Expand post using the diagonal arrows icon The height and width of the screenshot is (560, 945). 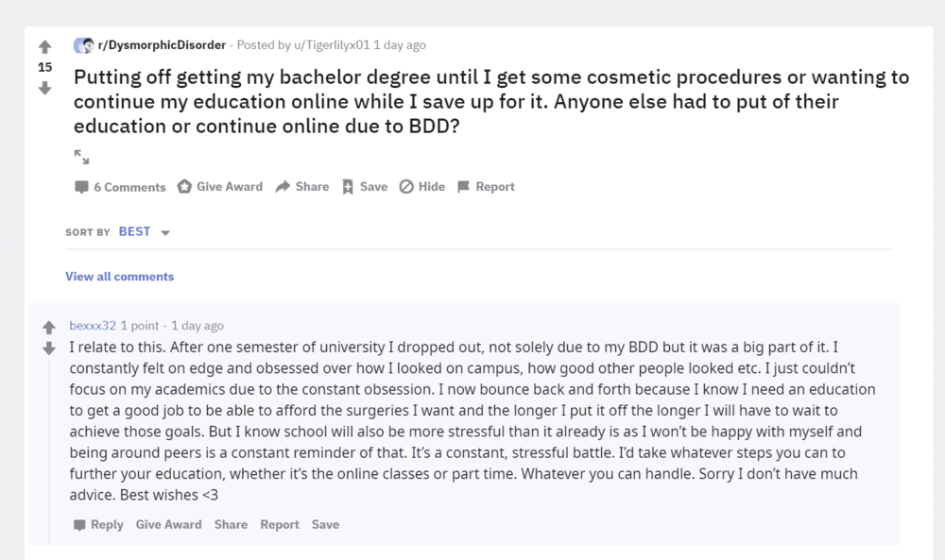[81, 157]
